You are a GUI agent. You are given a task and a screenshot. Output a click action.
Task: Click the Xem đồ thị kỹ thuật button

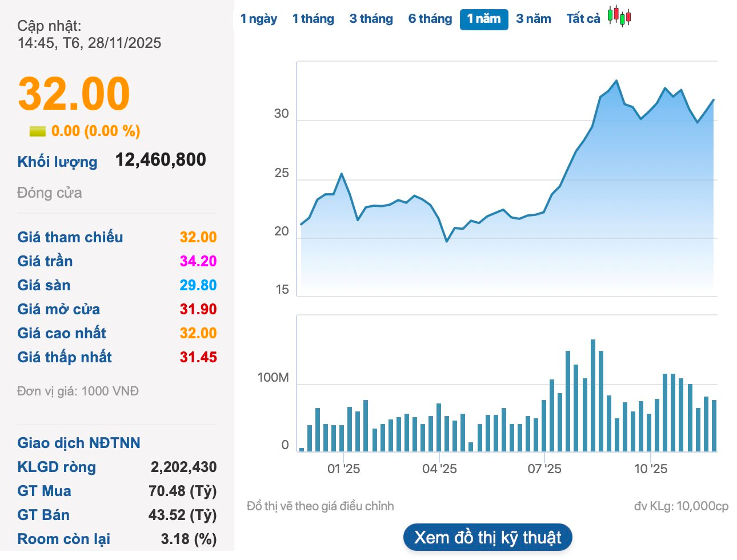pos(487,537)
